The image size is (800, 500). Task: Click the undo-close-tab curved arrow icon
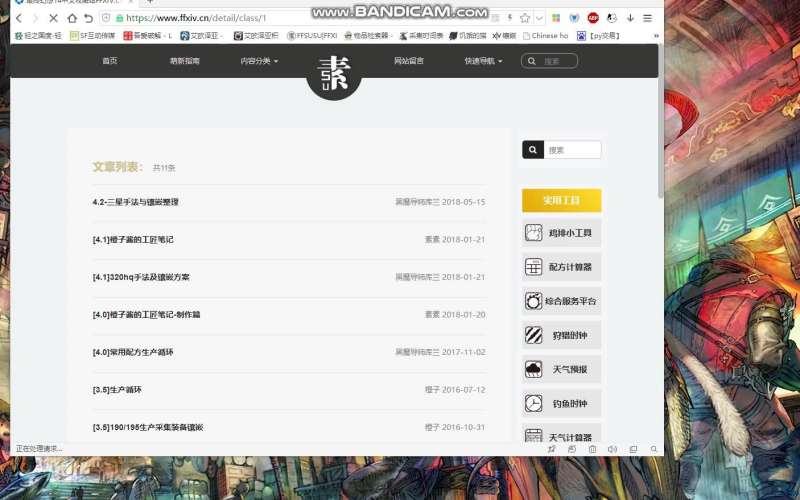[x=88, y=18]
